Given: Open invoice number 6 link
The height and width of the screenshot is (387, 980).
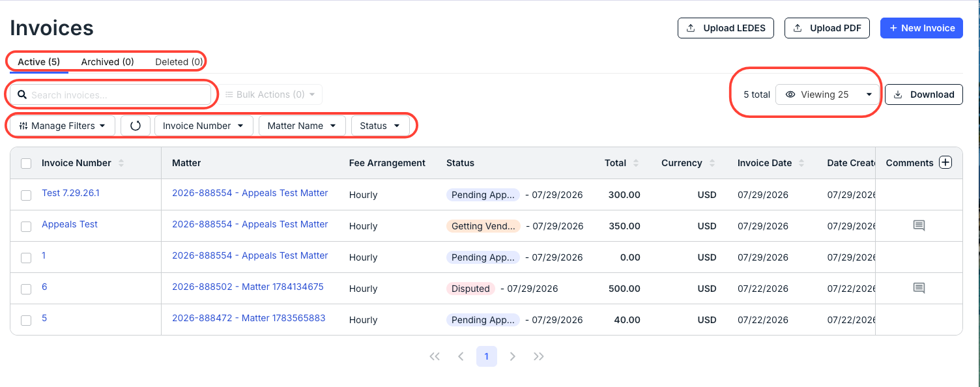Looking at the screenshot, I should coord(44,287).
